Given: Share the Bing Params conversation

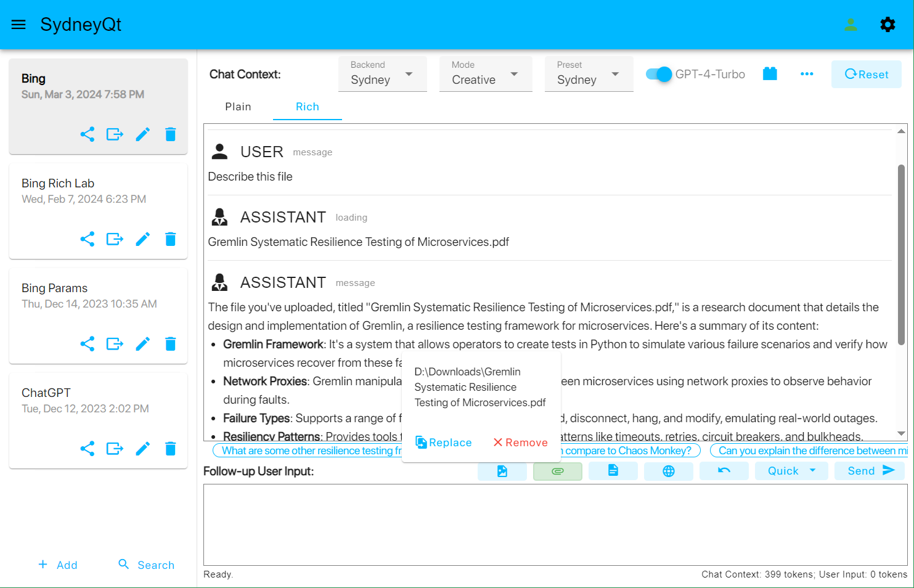Looking at the screenshot, I should pos(88,344).
